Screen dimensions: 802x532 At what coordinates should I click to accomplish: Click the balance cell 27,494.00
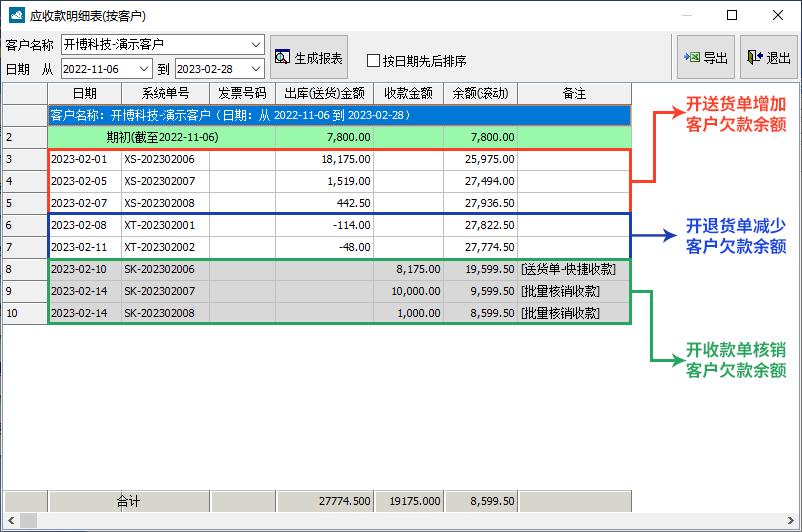[480, 181]
